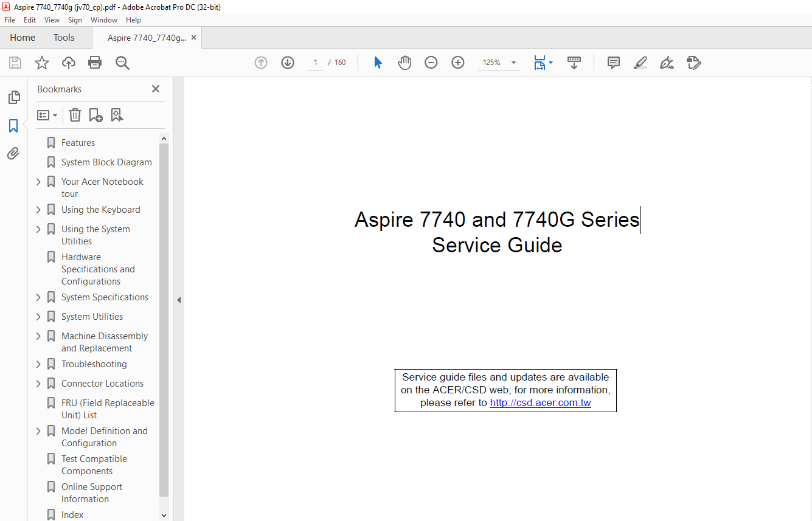Open the Sign menu
This screenshot has width=812, height=521.
click(75, 20)
